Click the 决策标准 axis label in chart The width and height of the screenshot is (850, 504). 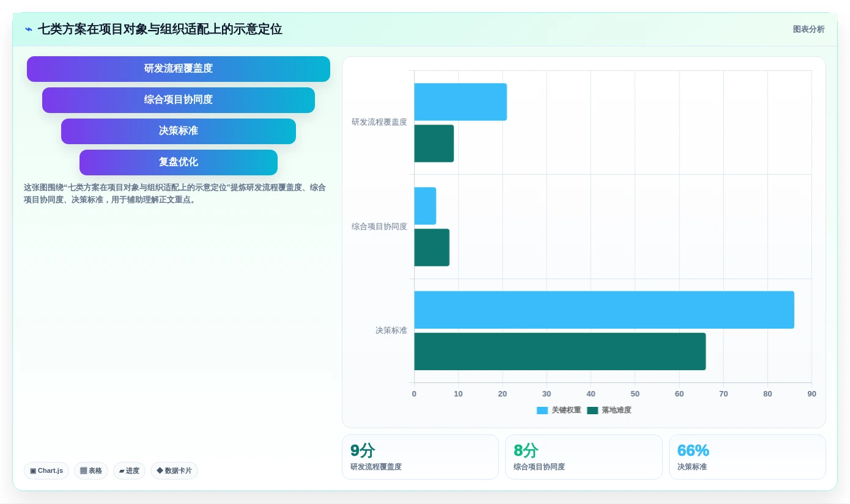391,331
